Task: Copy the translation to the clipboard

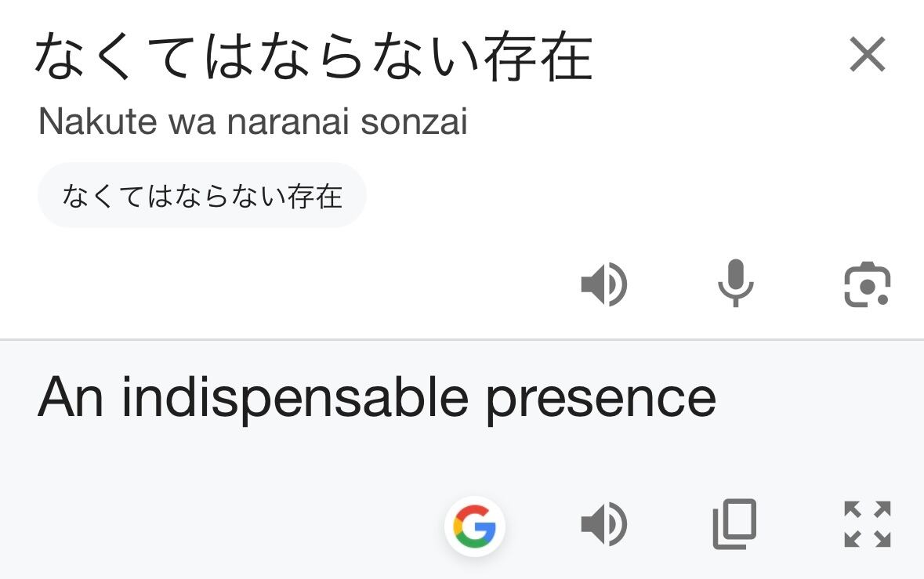Action: click(x=735, y=524)
